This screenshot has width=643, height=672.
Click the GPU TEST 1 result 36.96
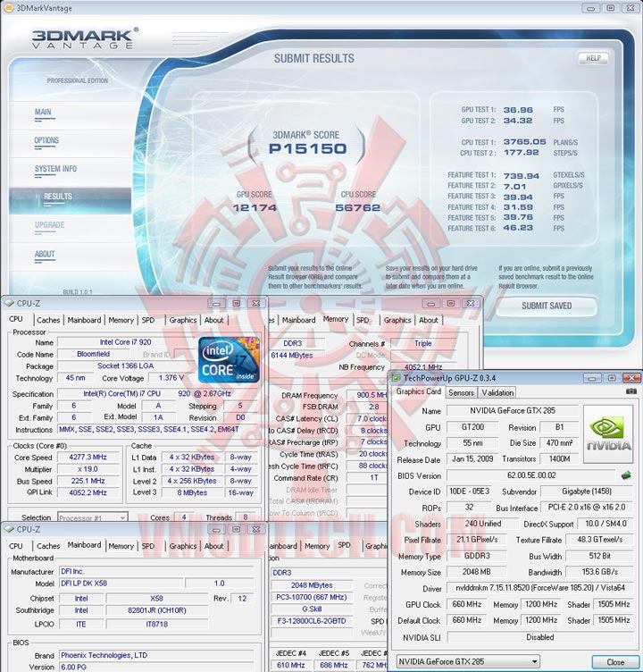pos(518,110)
